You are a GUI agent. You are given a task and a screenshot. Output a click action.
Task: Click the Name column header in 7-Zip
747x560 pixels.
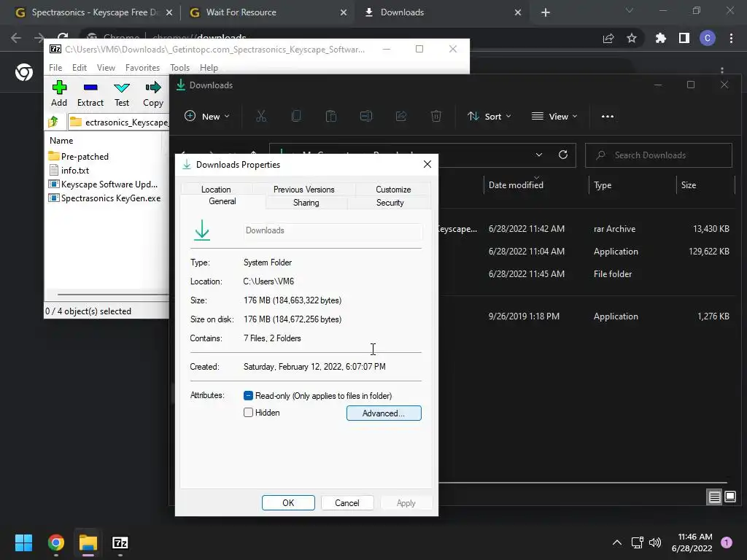61,141
